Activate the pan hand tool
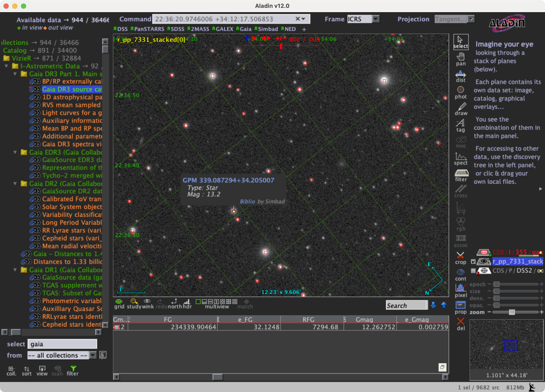The image size is (545, 392). pos(460,59)
